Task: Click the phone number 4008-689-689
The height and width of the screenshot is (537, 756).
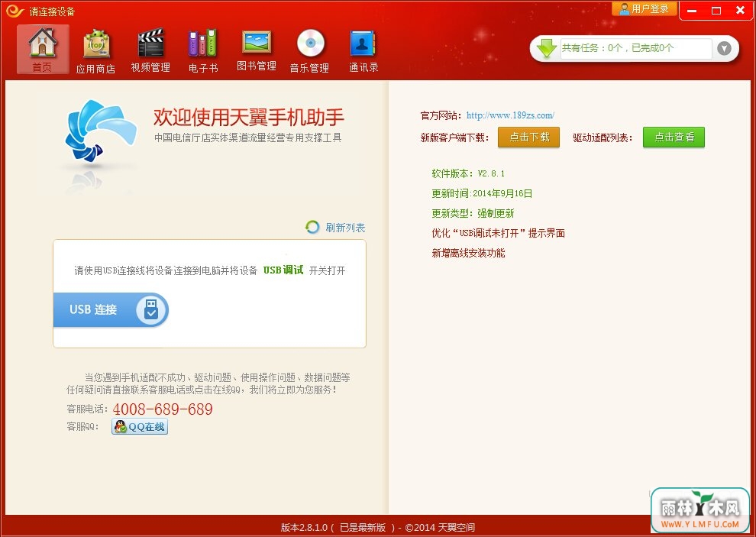Action: click(163, 409)
